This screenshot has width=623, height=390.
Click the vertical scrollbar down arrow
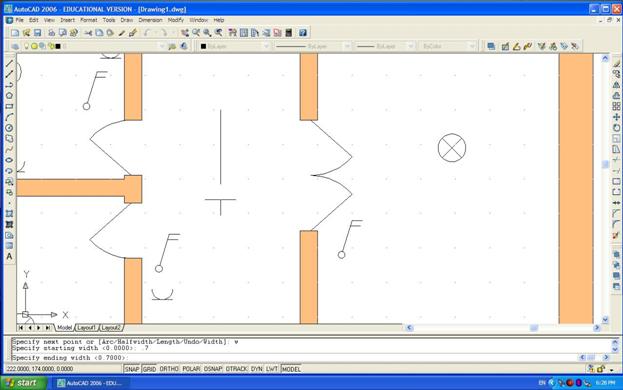[x=605, y=319]
